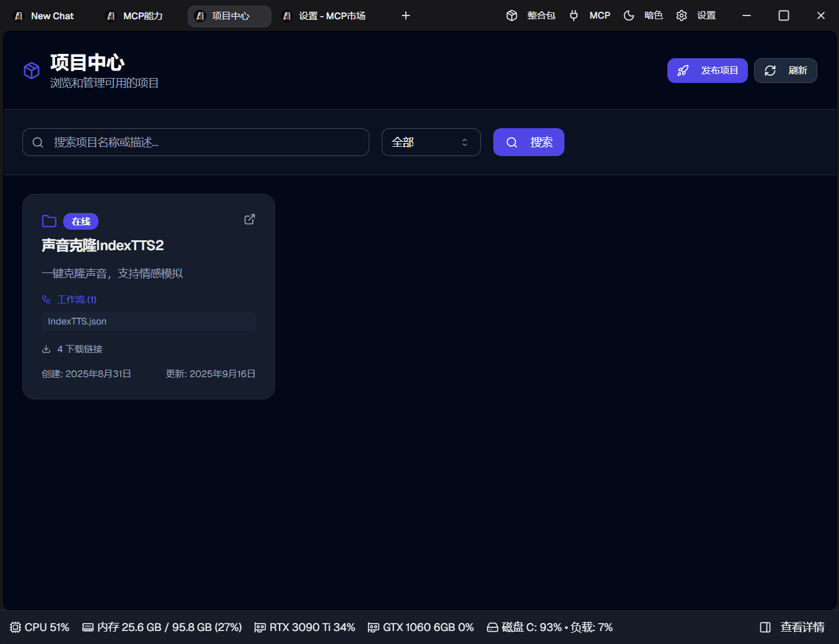The width and height of the screenshot is (839, 644).
Task: Toggle 查看详情 details panel
Action: pyautogui.click(x=793, y=627)
